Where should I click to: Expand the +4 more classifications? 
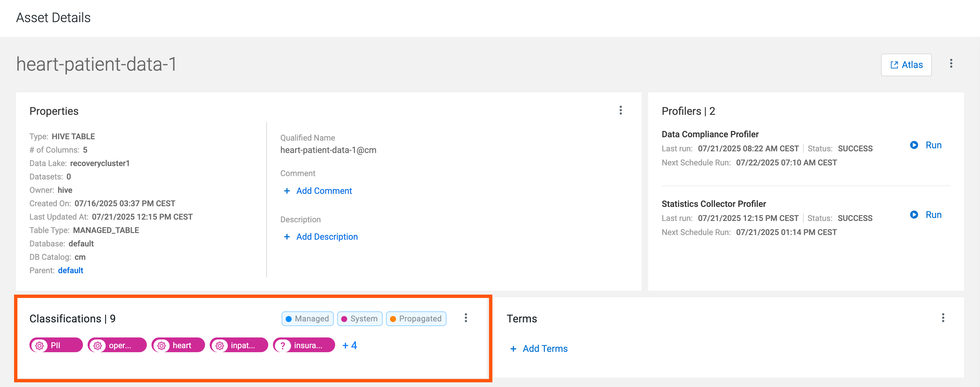coord(349,345)
